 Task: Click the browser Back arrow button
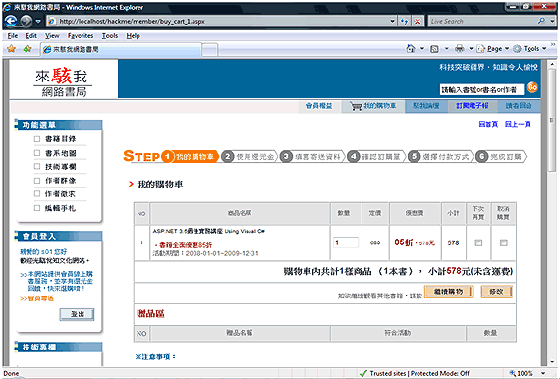(x=11, y=21)
